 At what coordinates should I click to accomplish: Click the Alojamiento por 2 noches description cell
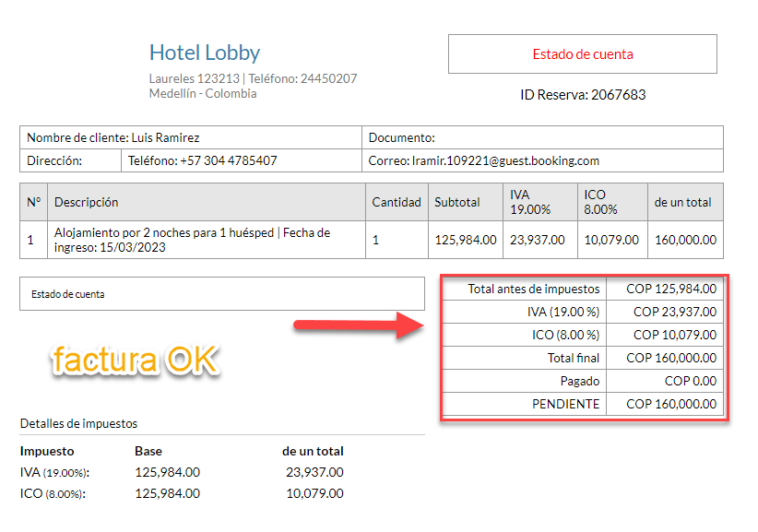pyautogui.click(x=207, y=240)
